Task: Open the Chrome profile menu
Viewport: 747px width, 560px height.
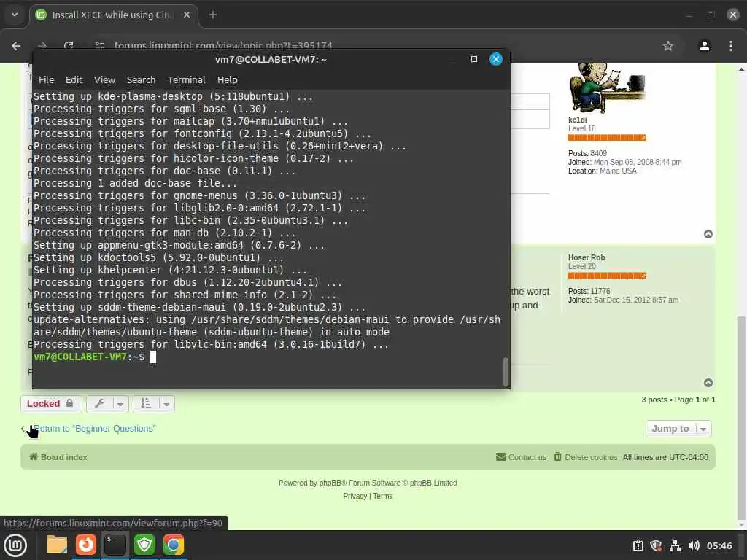Action: coord(705,46)
